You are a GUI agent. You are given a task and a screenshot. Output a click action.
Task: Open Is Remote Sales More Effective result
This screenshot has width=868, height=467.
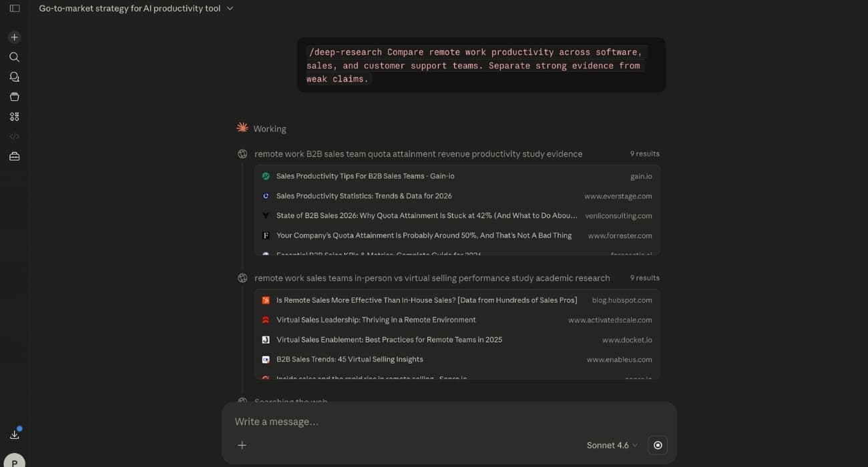(x=427, y=300)
